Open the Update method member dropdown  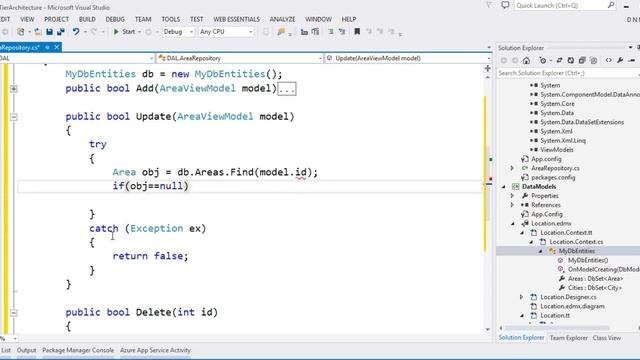(x=408, y=58)
